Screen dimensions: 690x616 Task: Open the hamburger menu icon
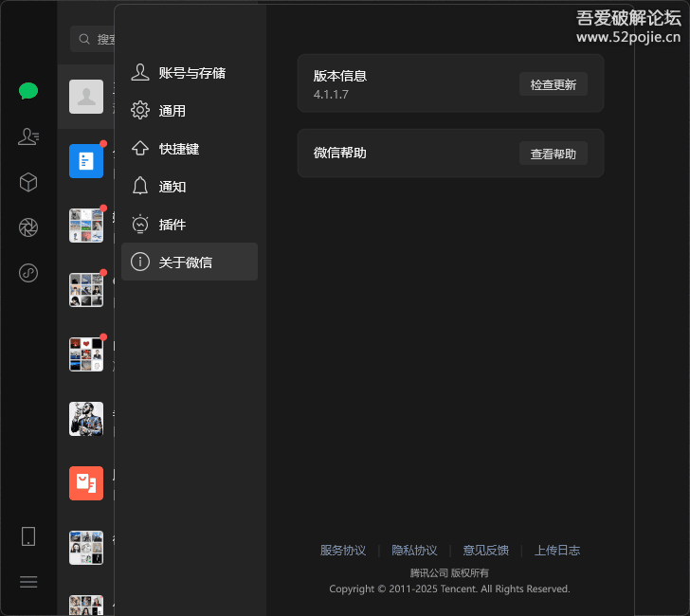tap(28, 582)
